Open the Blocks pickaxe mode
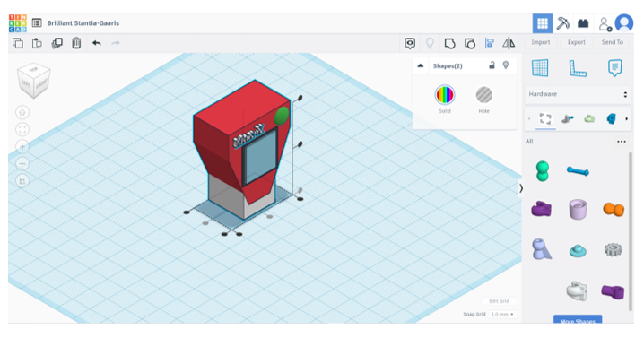This screenshot has height=338, width=644. (562, 23)
